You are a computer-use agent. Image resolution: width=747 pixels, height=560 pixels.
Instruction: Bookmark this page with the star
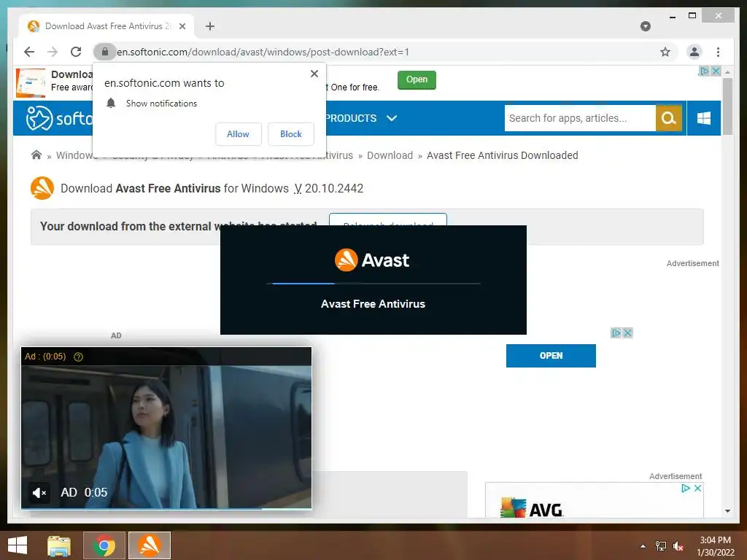(665, 52)
